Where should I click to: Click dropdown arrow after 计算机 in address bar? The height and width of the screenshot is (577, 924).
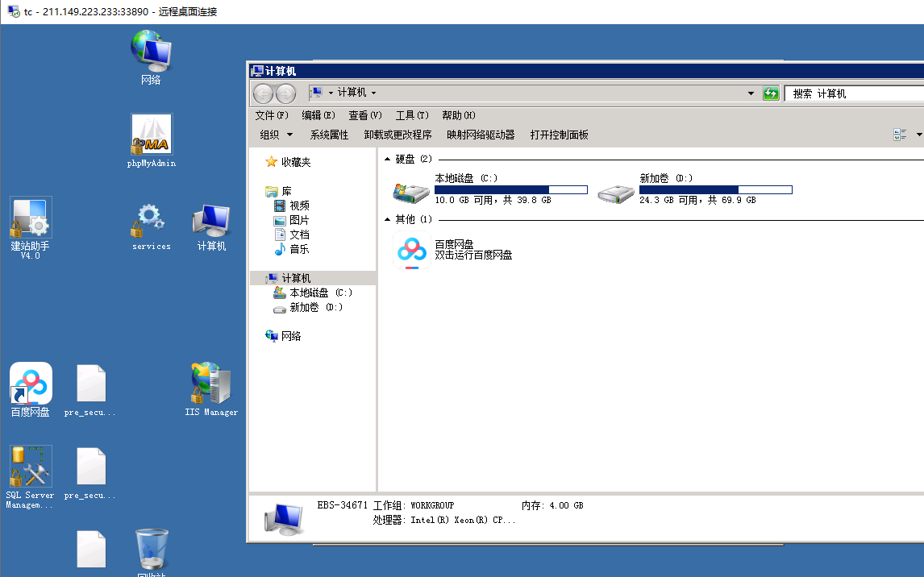373,93
